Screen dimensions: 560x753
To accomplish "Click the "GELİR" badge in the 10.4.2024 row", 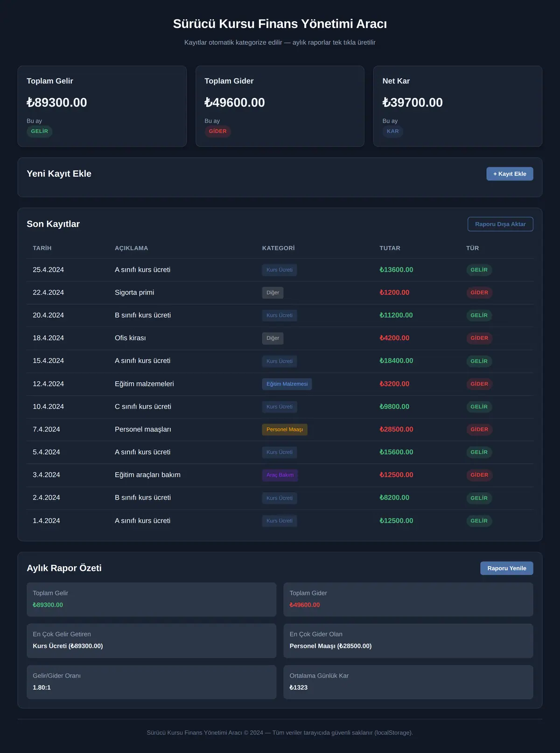I will pos(479,407).
